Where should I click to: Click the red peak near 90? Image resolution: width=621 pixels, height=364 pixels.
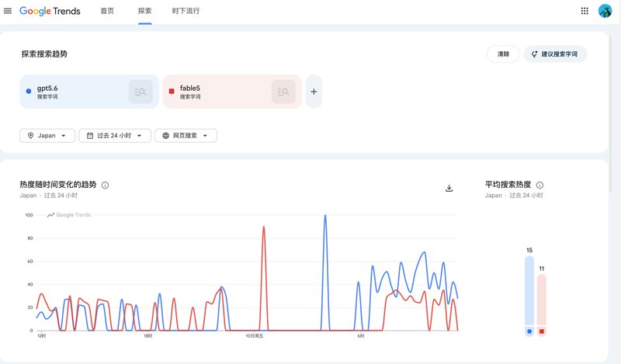pyautogui.click(x=264, y=227)
